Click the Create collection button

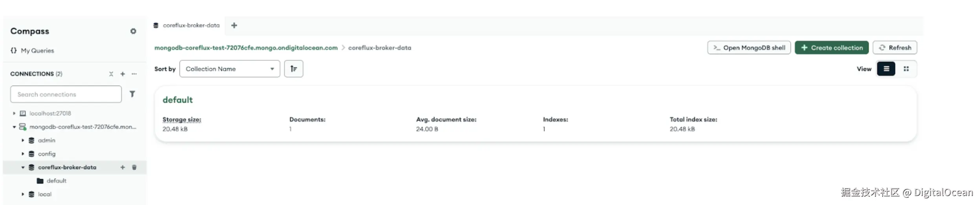pos(832,48)
